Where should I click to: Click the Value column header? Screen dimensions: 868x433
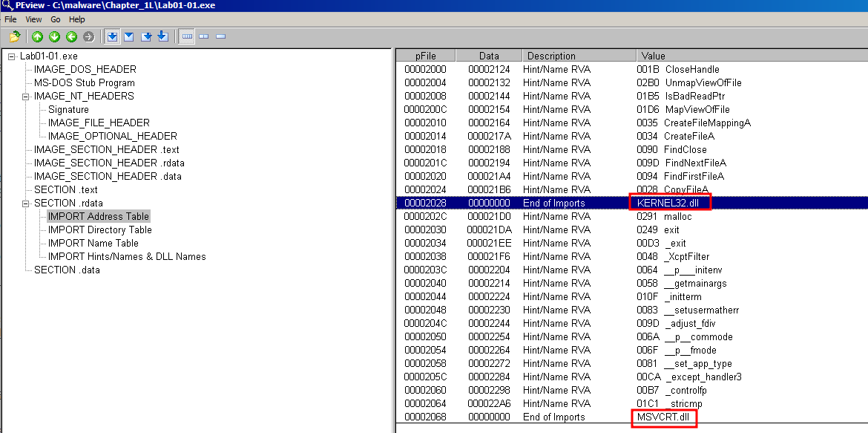click(752, 56)
